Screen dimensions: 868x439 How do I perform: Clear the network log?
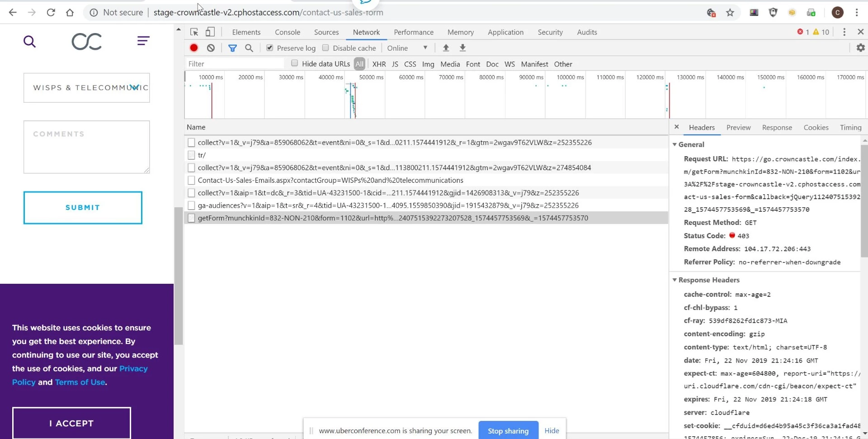point(211,48)
